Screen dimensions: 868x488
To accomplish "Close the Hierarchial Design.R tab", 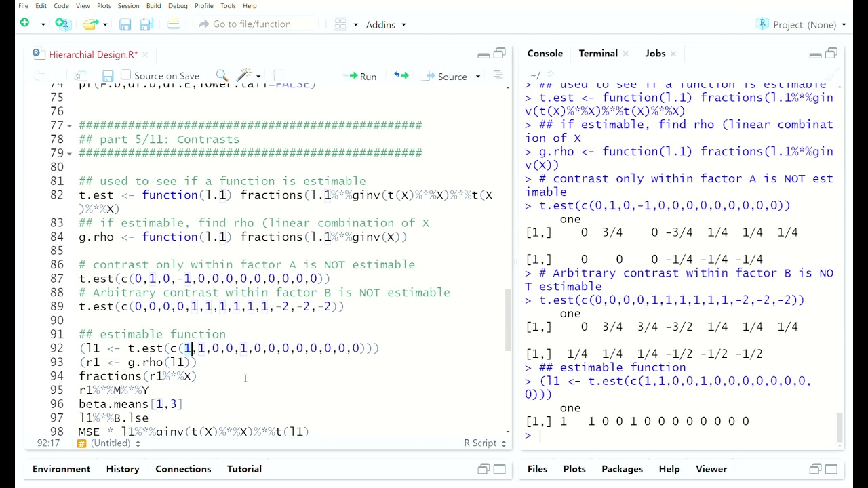I will (x=145, y=54).
